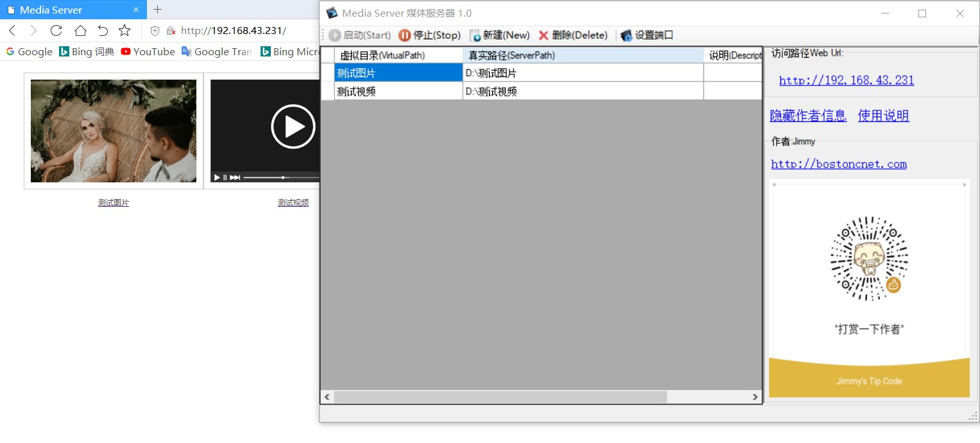Click the Start server toolbar icon
980x443 pixels.
[334, 35]
